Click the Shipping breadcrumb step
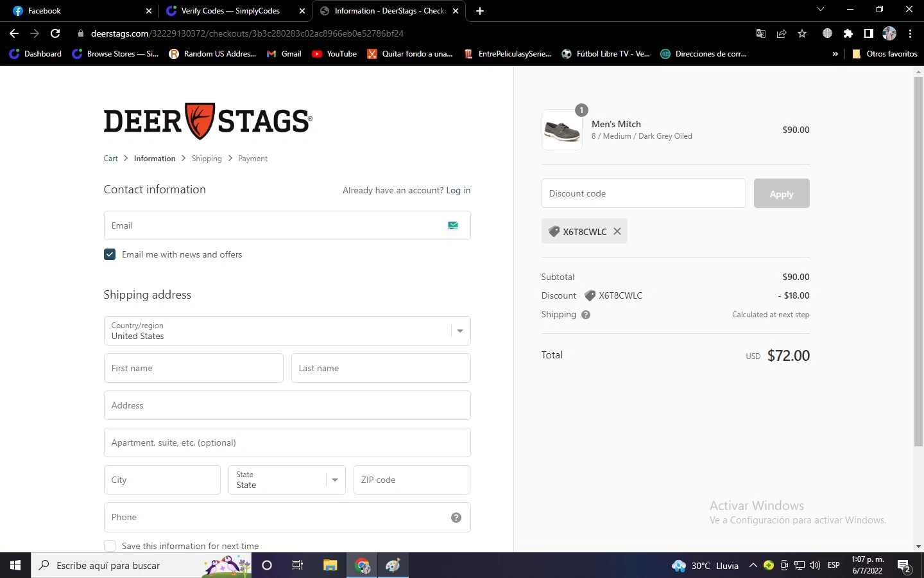924x578 pixels. [x=207, y=159]
